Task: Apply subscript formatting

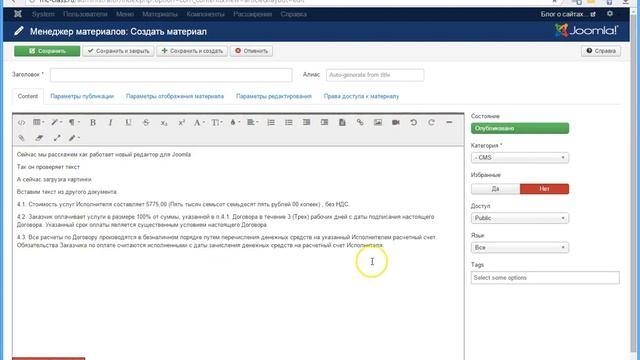Action: point(164,122)
